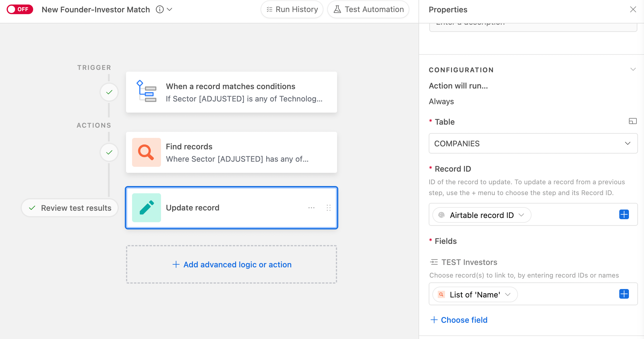This screenshot has height=339, width=644.
Task: Click the Update record drag handle
Action: [x=329, y=208]
